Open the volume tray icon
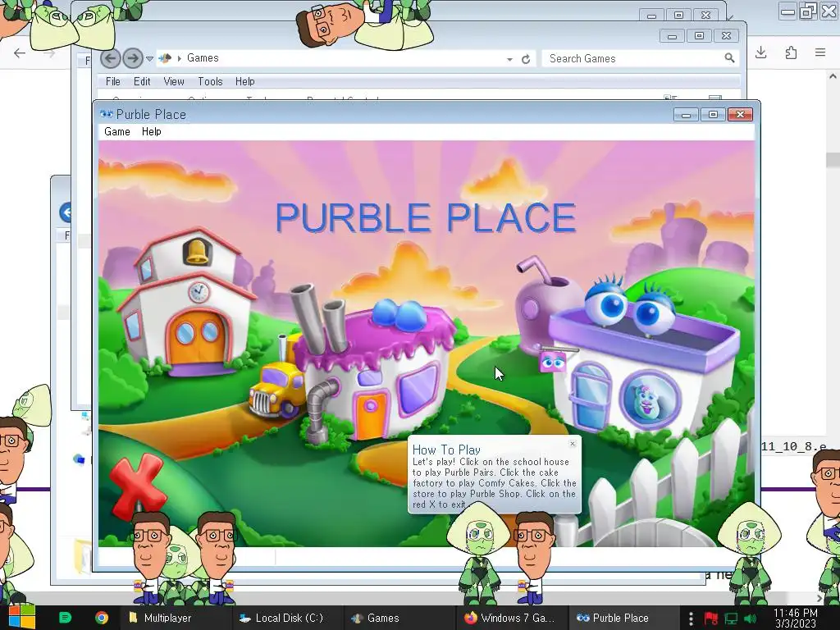 point(751,619)
